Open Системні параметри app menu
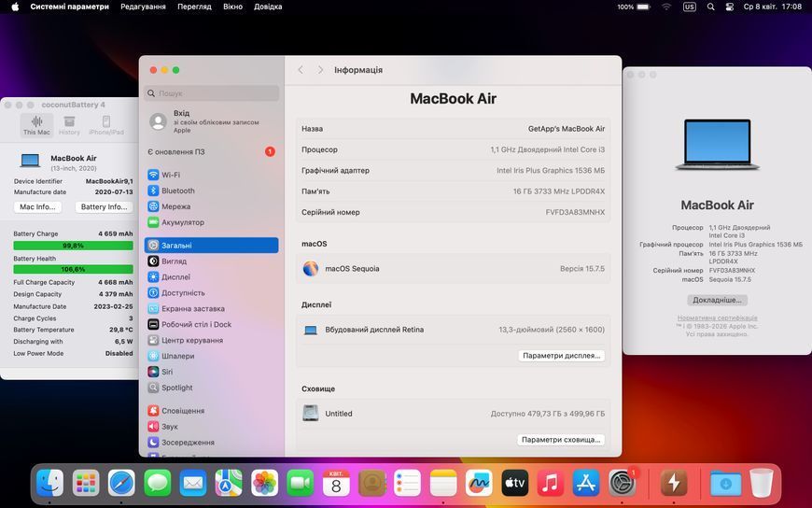Screen dimensions: 812x508 (x=69, y=7)
